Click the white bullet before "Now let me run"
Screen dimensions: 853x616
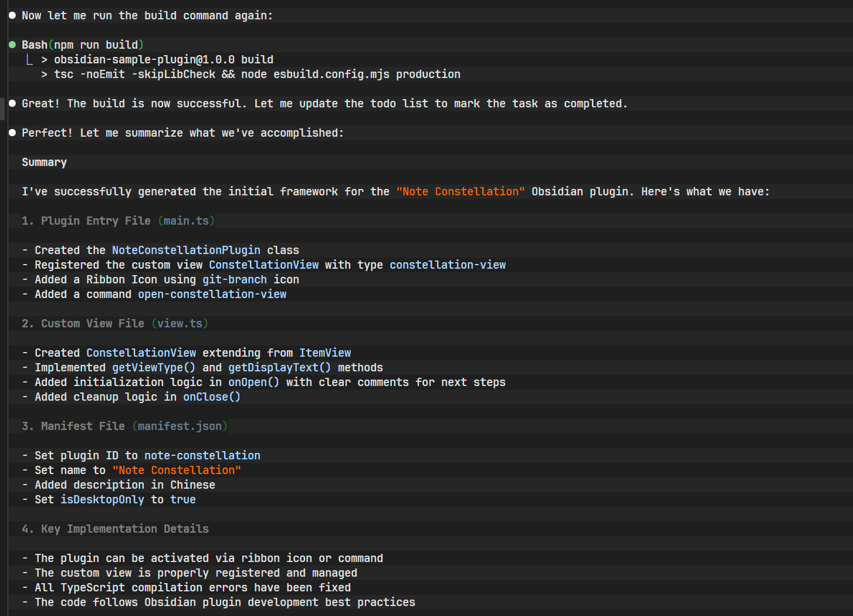[x=12, y=15]
